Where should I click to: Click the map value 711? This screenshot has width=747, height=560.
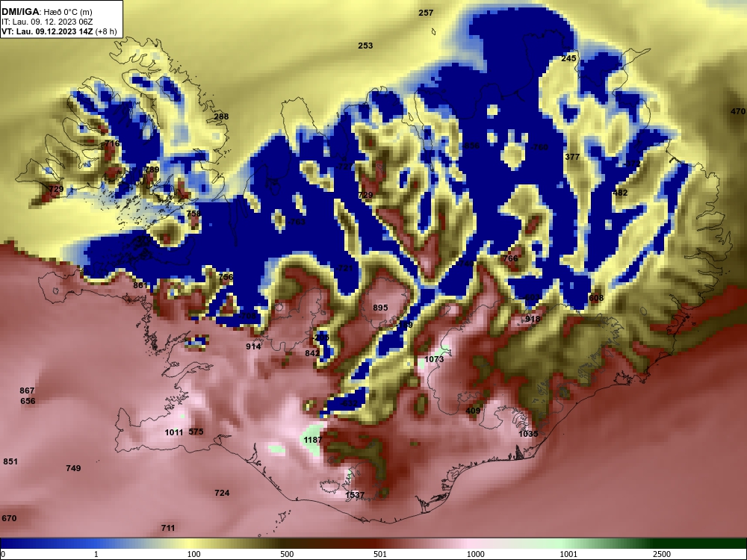click(168, 528)
